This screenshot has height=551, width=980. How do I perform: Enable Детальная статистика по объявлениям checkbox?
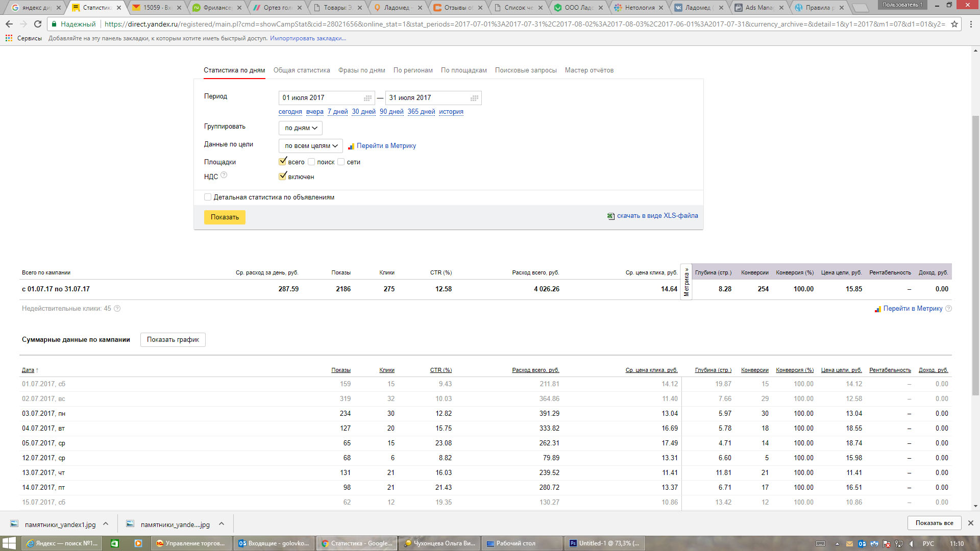[208, 197]
